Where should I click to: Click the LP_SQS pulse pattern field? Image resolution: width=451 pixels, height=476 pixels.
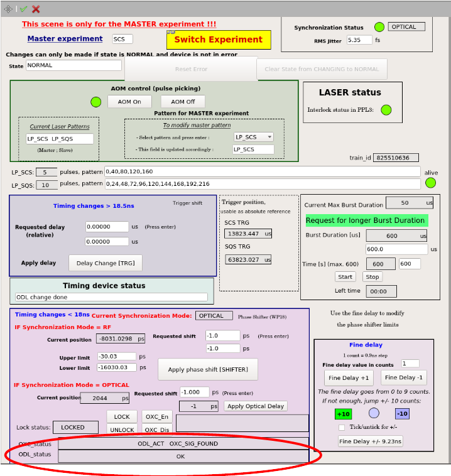point(263,183)
